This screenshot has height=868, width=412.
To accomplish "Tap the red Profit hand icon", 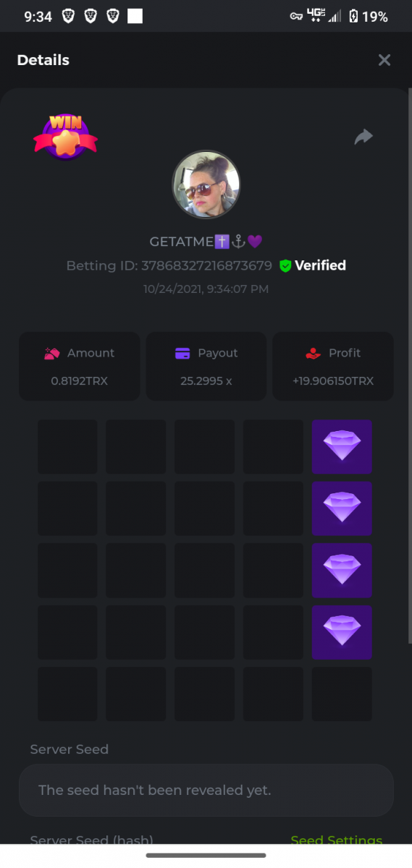I will (313, 353).
